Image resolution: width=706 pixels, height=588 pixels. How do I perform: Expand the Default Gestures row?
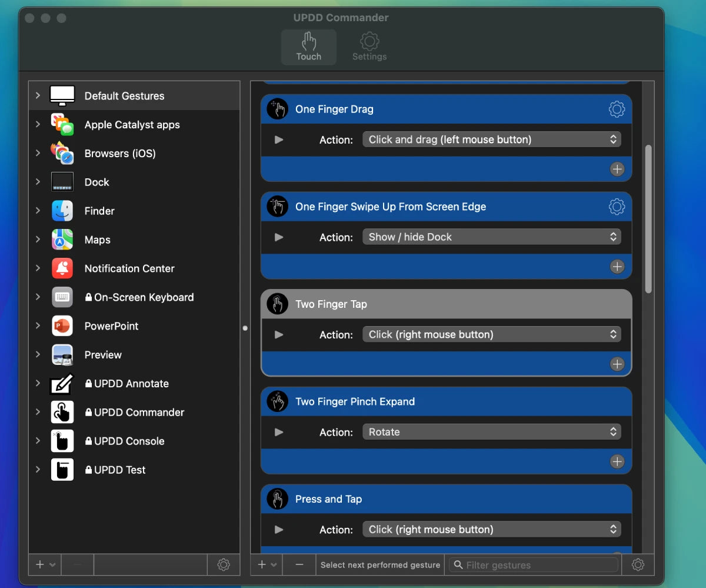coord(38,95)
